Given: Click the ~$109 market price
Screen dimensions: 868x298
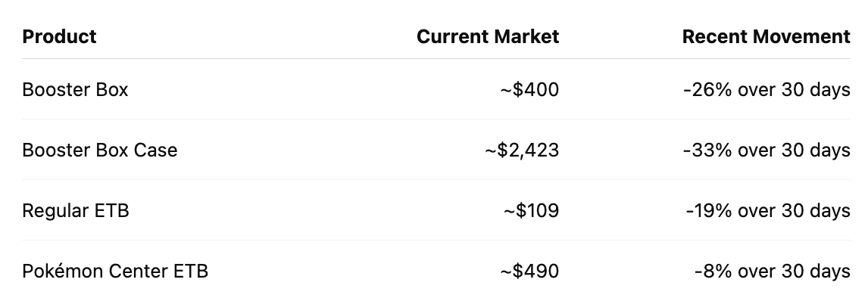Looking at the screenshot, I should 532,211.
